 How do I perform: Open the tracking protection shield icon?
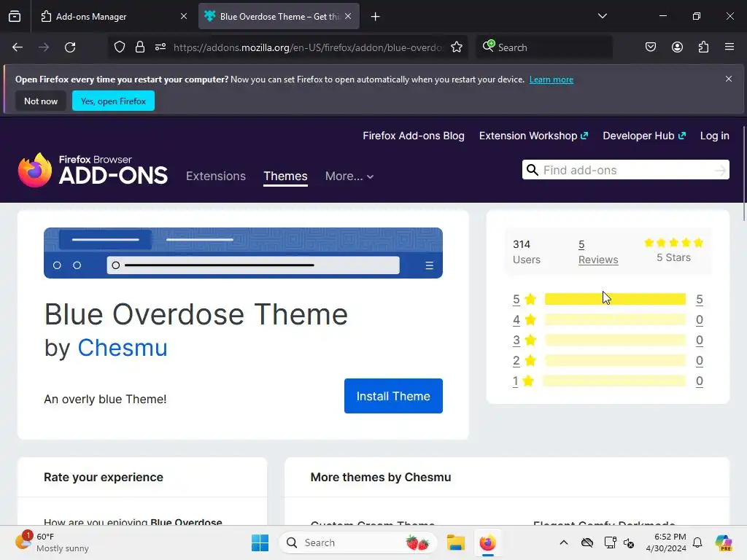(120, 47)
